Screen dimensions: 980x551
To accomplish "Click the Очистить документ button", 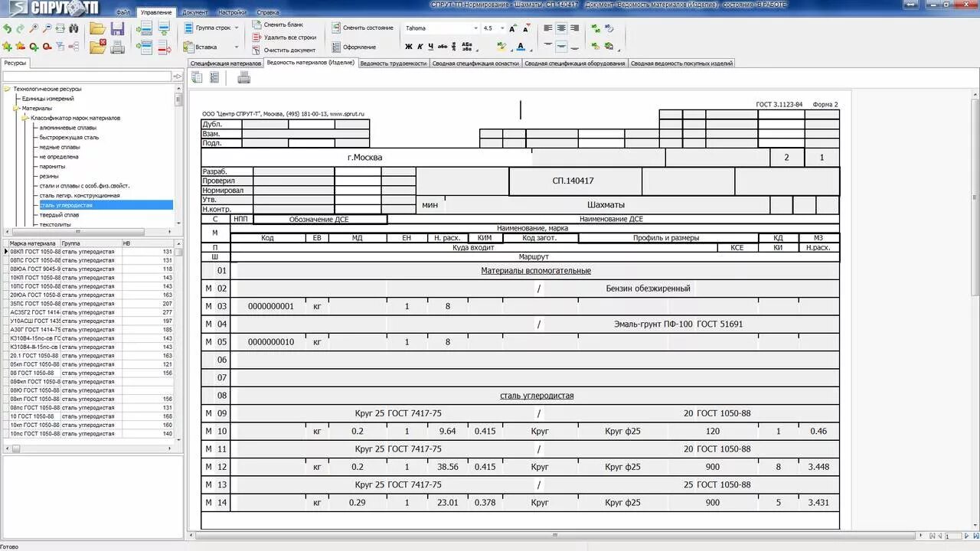I will (283, 50).
